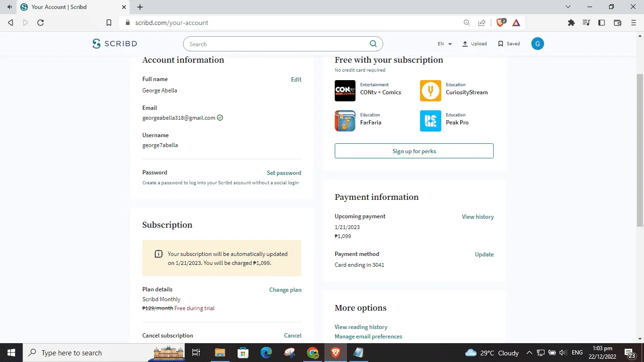Viewport: 644px width, 362px height.
Task: Open the Brave wallet icon
Action: click(618, 23)
